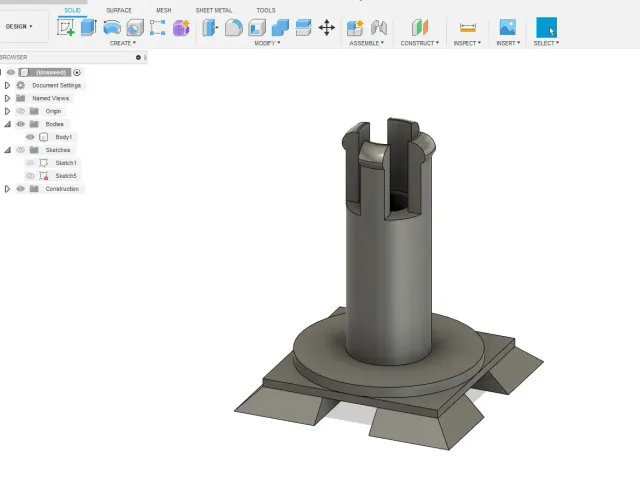Expand the Construction node

7,189
